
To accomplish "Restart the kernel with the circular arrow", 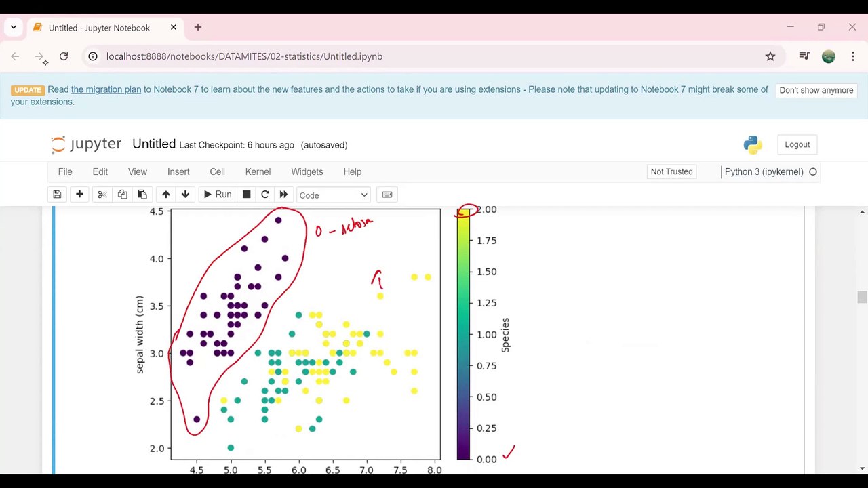I will 265,195.
